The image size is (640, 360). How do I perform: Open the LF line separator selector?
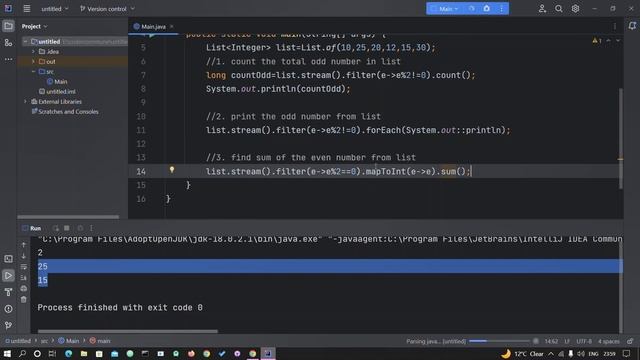click(x=567, y=341)
